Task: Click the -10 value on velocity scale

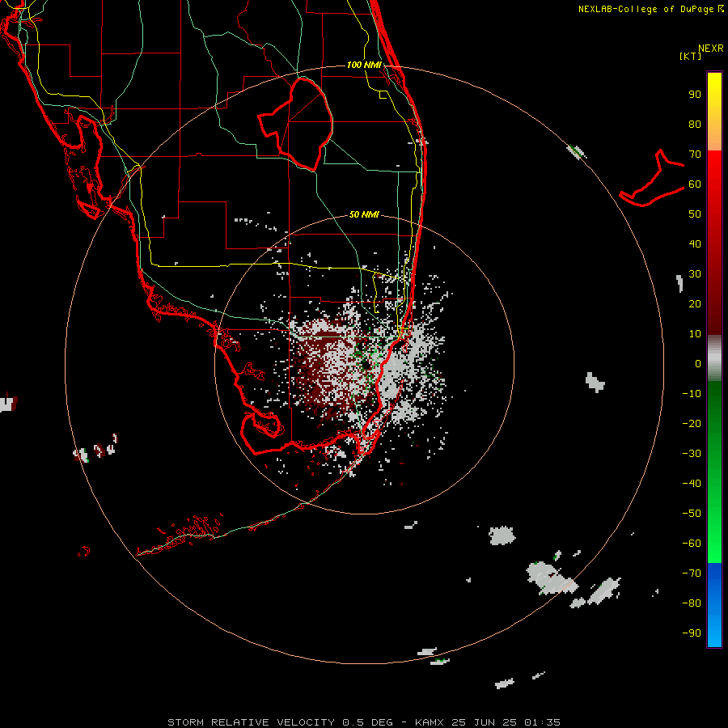Action: pos(692,394)
